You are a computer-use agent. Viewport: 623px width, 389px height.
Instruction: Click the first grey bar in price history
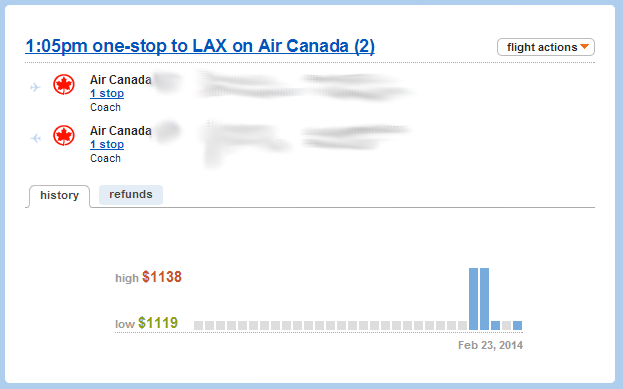click(x=198, y=325)
